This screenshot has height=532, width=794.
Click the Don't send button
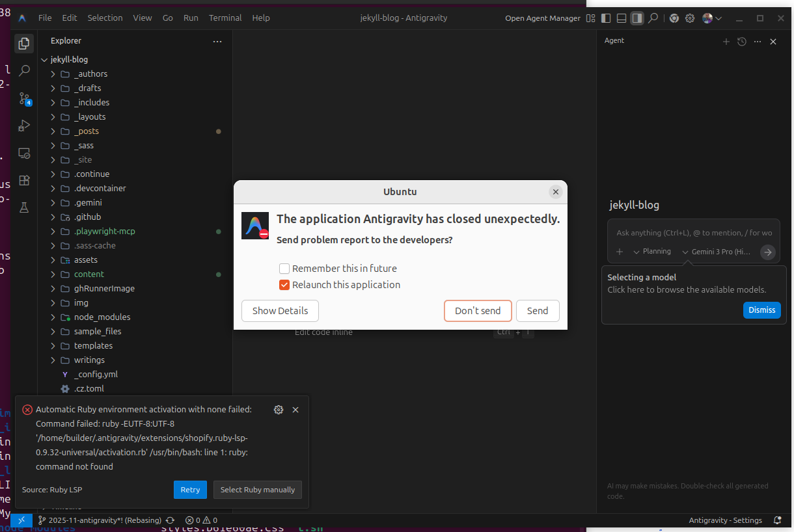tap(478, 311)
